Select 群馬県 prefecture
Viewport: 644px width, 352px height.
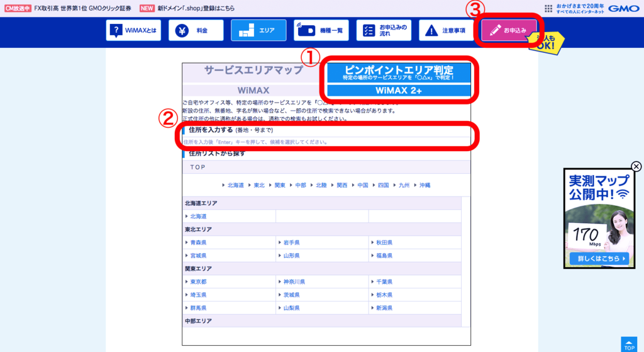(198, 308)
